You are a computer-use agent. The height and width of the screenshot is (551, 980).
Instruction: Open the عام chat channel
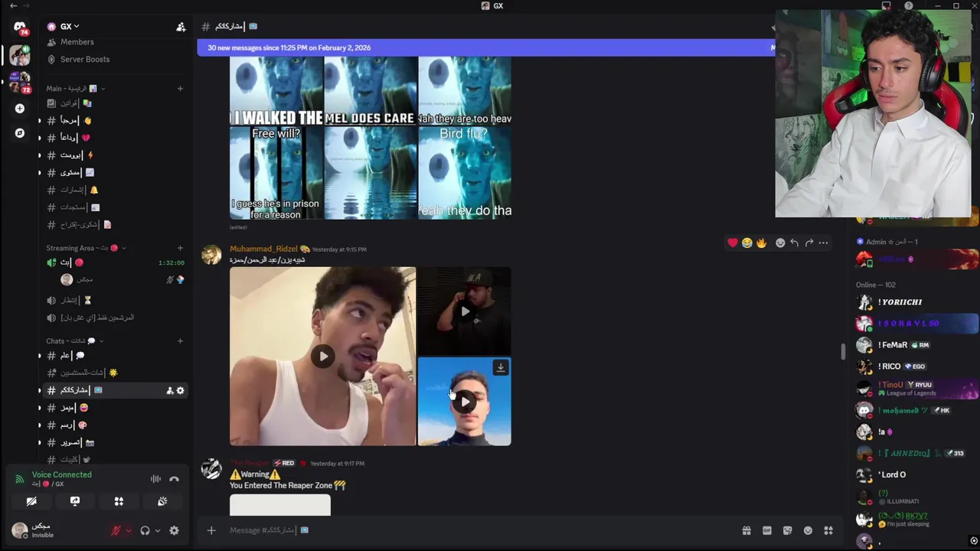click(x=115, y=356)
